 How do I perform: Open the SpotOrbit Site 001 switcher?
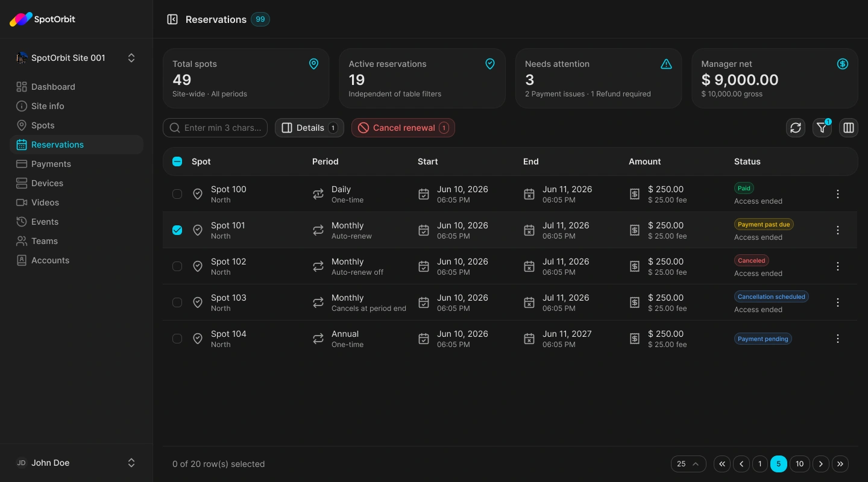pyautogui.click(x=77, y=58)
